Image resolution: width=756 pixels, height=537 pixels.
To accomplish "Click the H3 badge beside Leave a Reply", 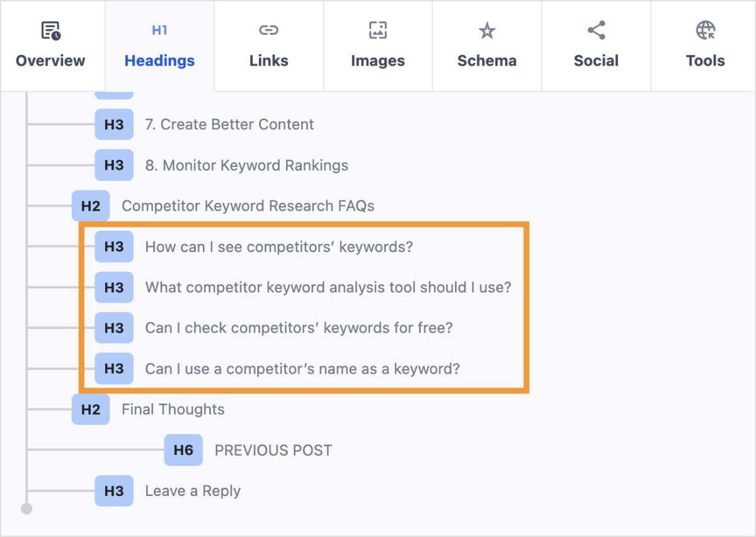I will [x=114, y=490].
